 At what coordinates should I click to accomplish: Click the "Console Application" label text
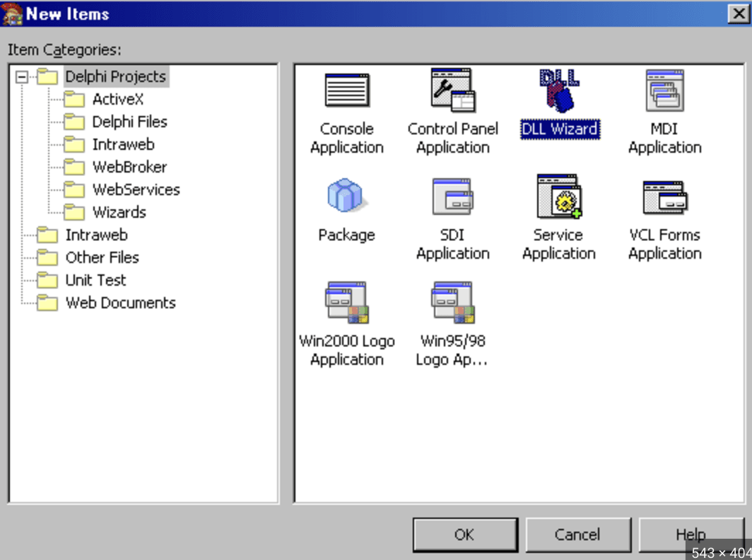347,138
